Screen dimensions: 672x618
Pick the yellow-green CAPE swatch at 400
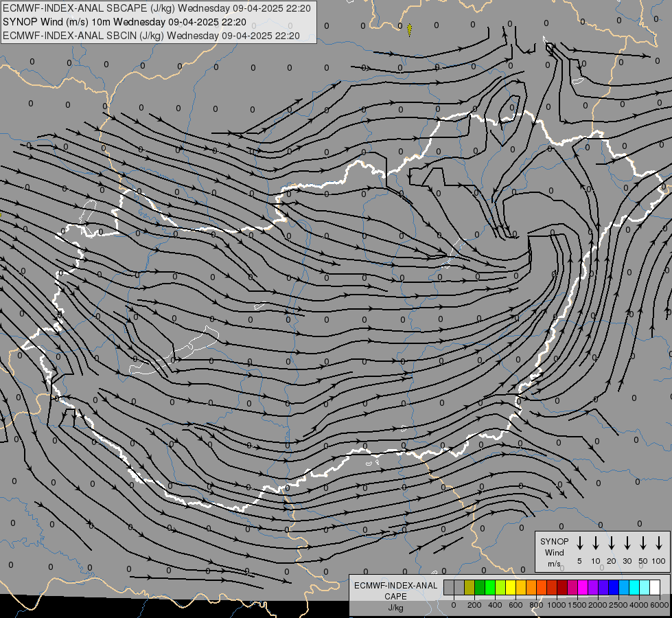(x=500, y=587)
